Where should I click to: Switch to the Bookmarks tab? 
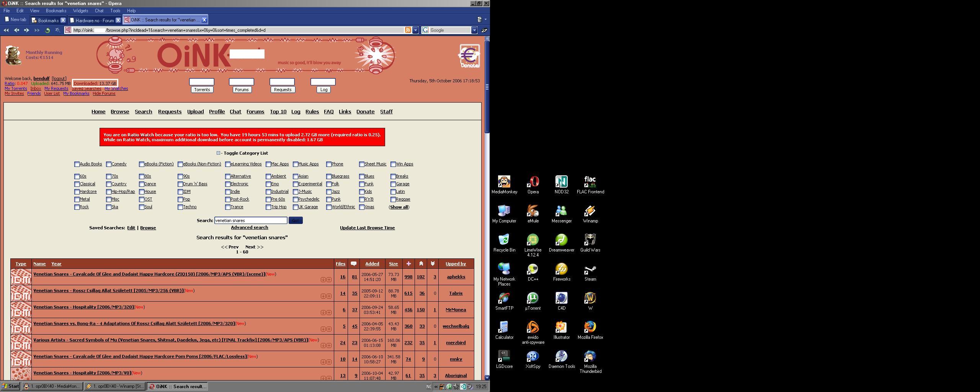tap(48, 20)
